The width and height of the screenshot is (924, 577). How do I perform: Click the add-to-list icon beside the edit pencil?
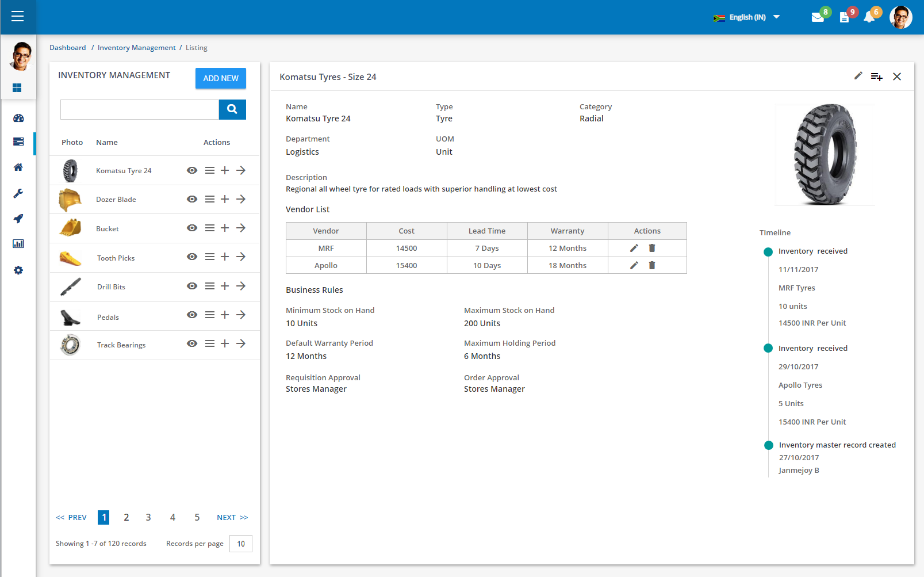click(876, 76)
